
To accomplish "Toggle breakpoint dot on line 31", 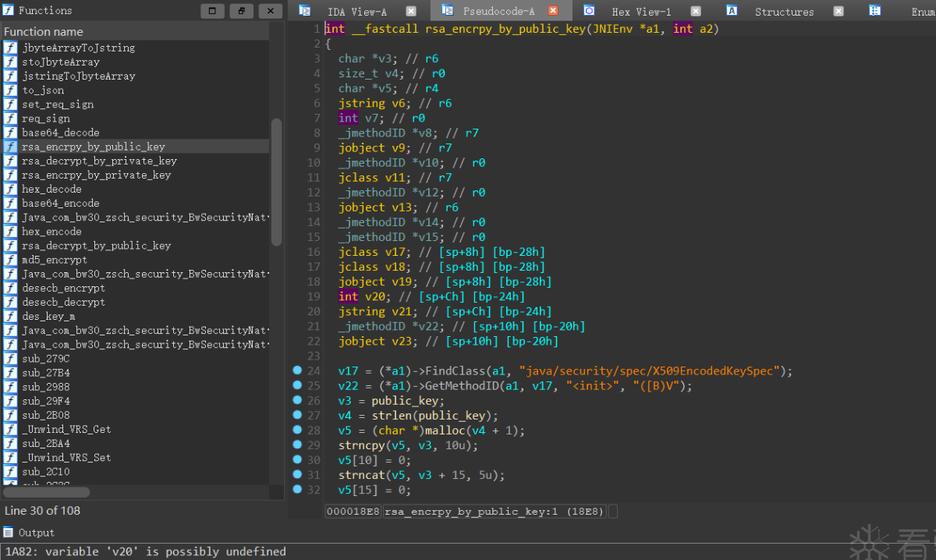I will tap(297, 474).
